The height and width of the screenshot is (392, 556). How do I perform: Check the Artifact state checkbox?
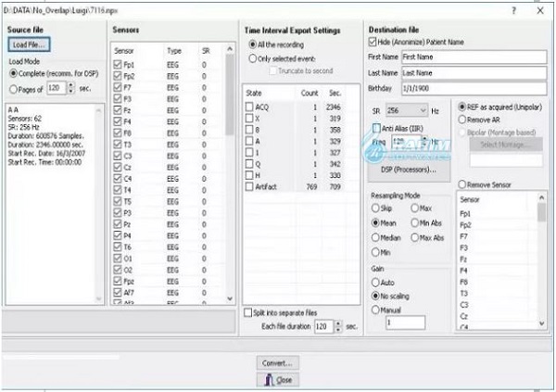click(248, 186)
